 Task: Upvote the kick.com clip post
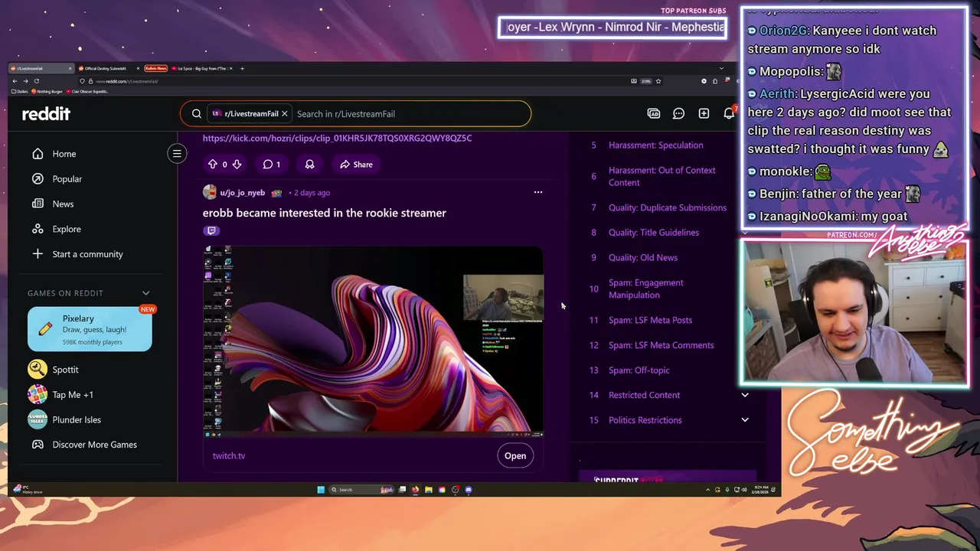pos(213,165)
